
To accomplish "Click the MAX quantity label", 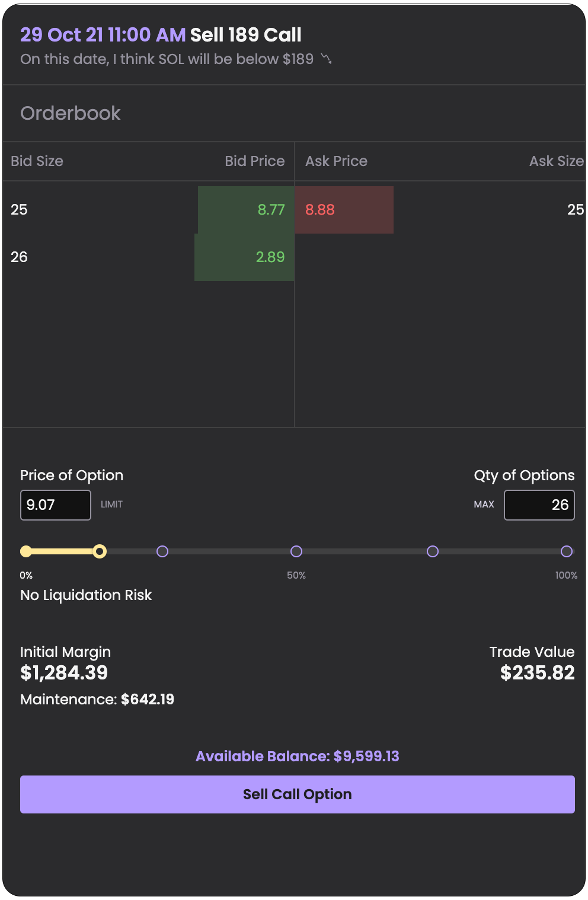I will pyautogui.click(x=484, y=505).
